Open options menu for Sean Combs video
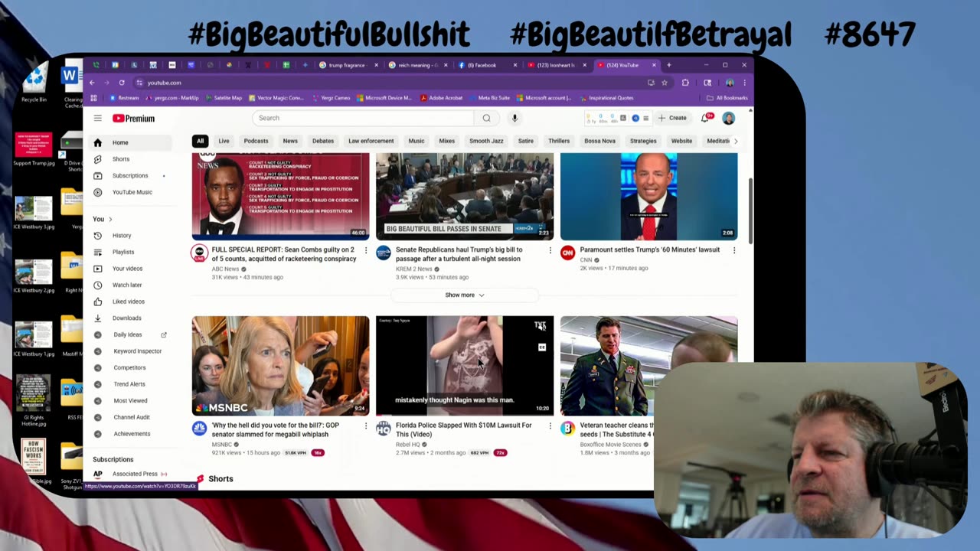980x551 pixels. click(366, 250)
